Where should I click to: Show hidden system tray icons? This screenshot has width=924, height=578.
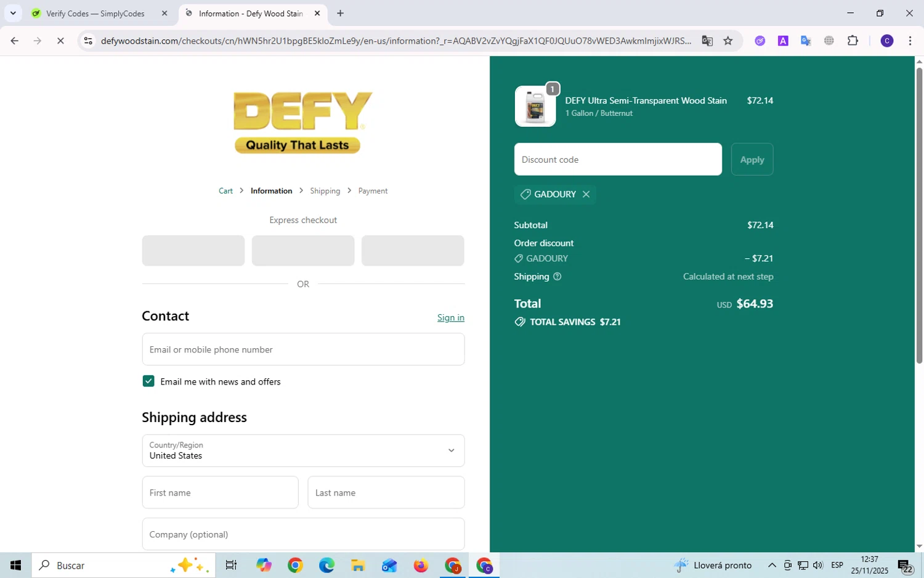coord(772,565)
